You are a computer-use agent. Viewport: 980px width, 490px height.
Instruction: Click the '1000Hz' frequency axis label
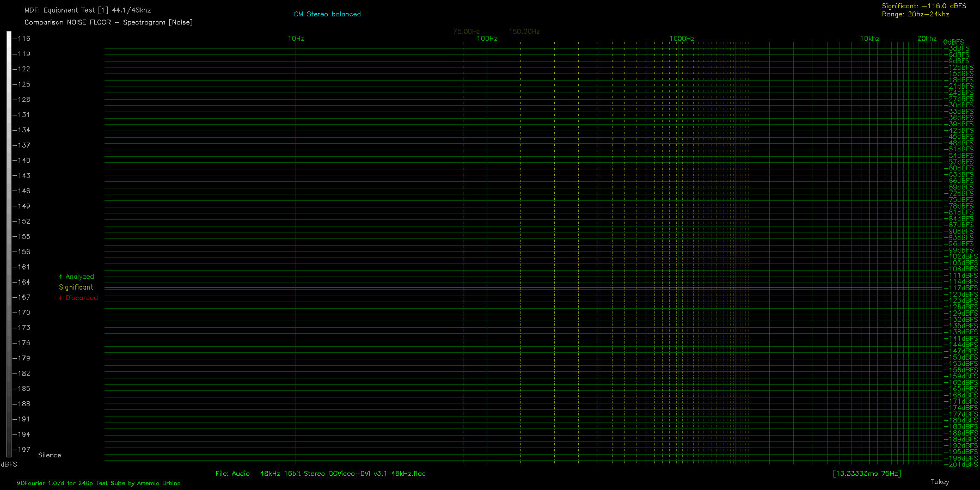682,39
